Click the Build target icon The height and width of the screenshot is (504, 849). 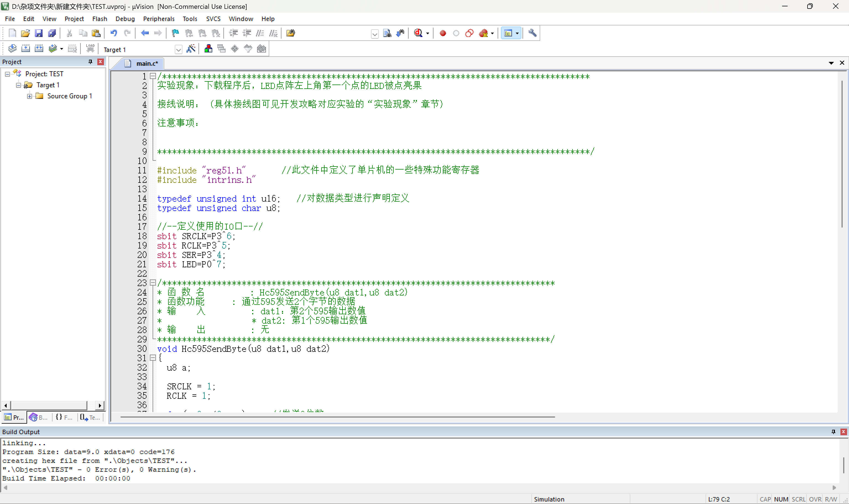pyautogui.click(x=25, y=49)
